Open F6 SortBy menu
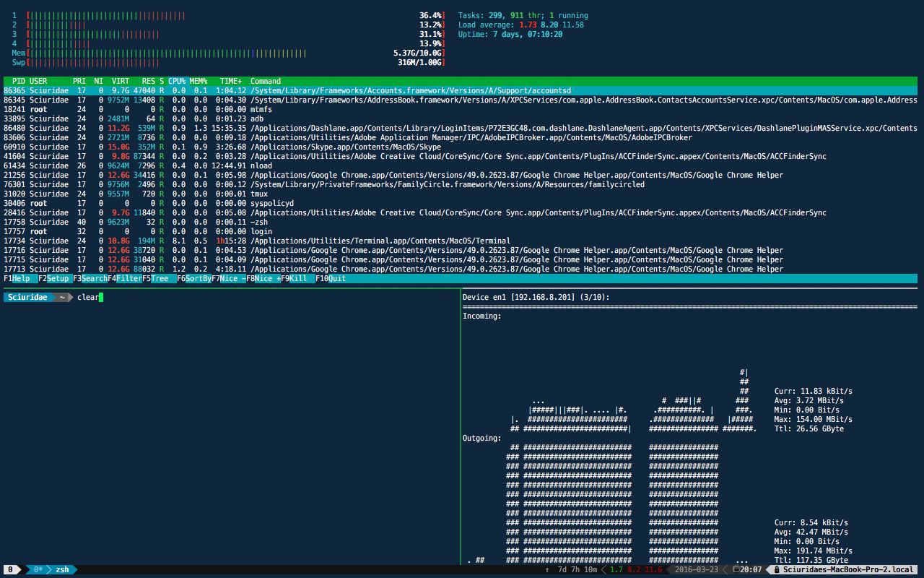The image size is (924, 578). pyautogui.click(x=194, y=278)
